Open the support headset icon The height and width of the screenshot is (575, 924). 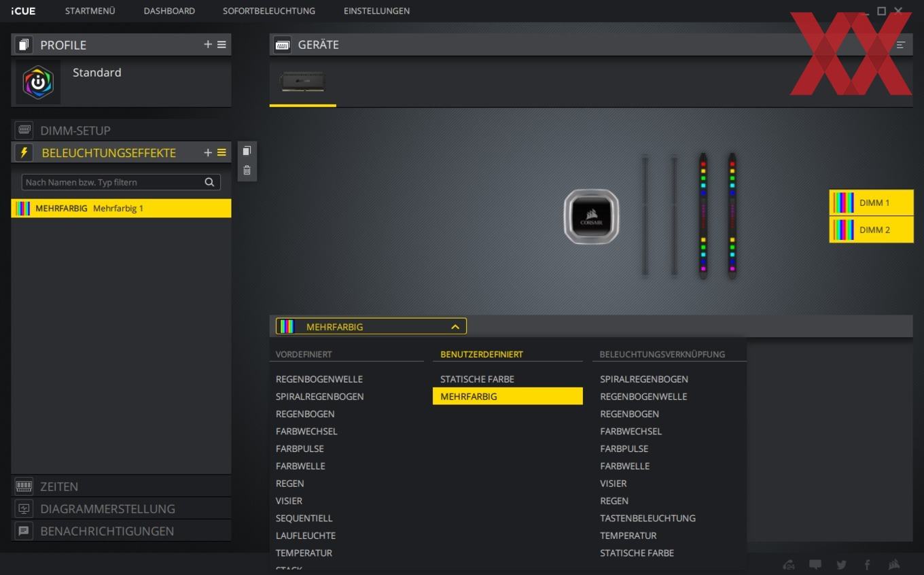coord(789,565)
